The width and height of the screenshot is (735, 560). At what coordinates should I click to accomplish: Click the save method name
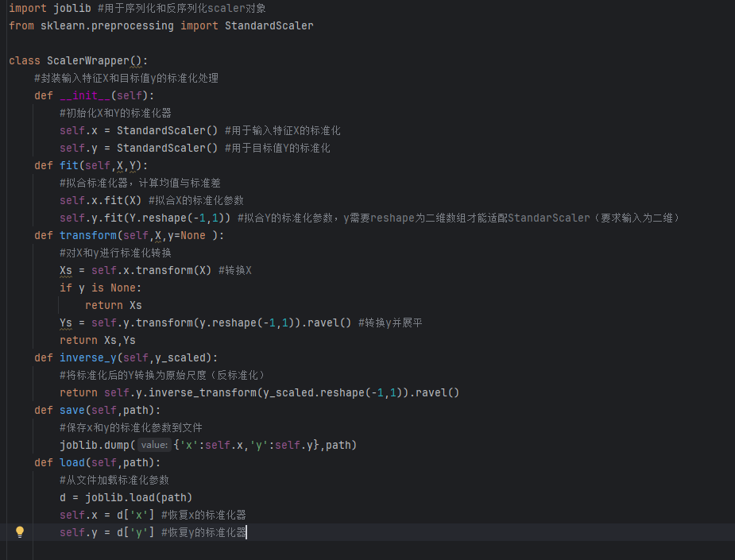pyautogui.click(x=72, y=410)
